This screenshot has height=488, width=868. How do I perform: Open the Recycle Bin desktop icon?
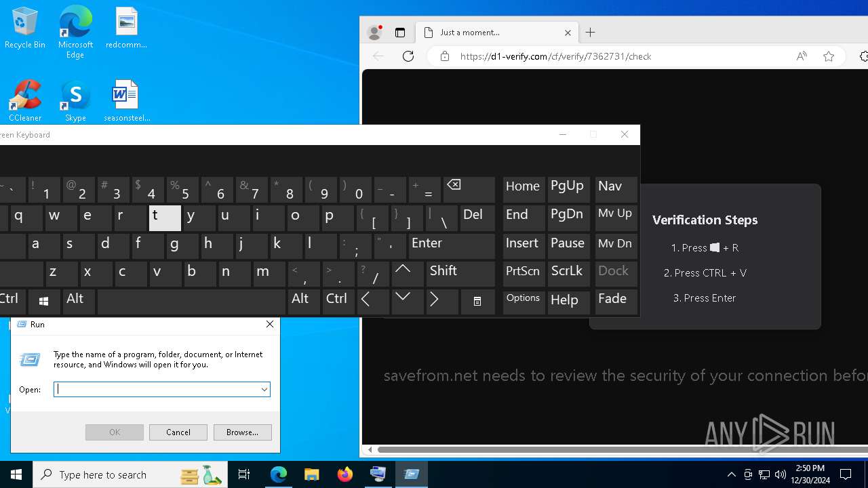[24, 28]
